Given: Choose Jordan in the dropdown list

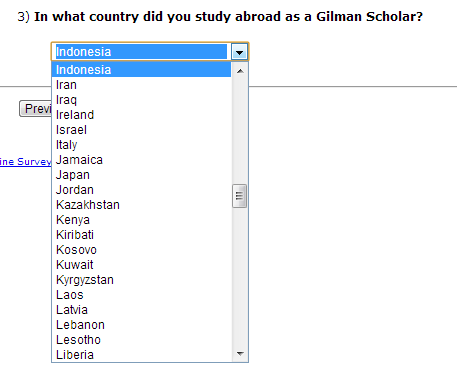Looking at the screenshot, I should (x=141, y=190).
